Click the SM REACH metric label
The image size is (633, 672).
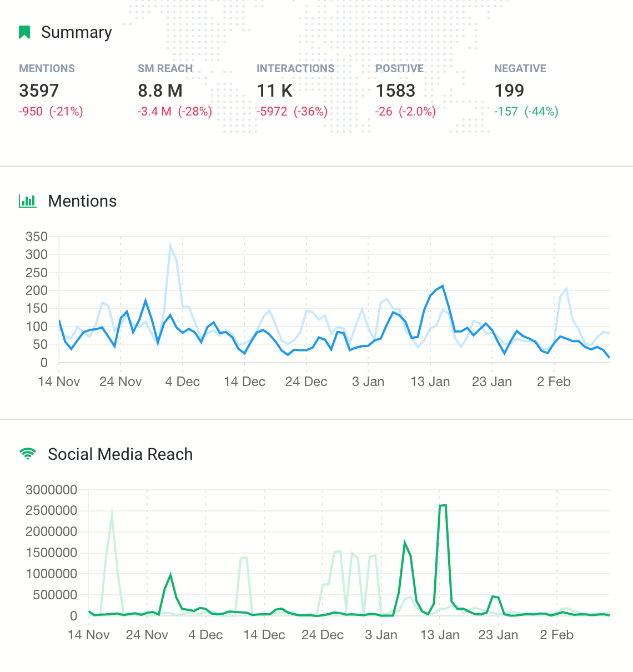click(x=165, y=68)
